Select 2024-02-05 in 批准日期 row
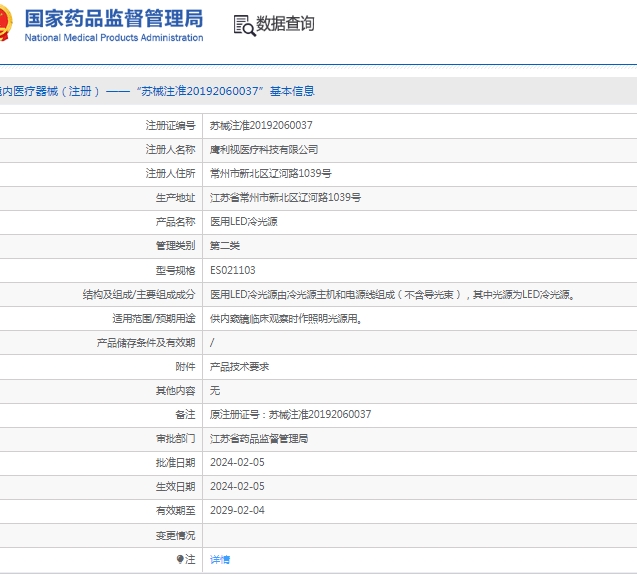Viewport: 637px width, 578px height. [x=237, y=463]
